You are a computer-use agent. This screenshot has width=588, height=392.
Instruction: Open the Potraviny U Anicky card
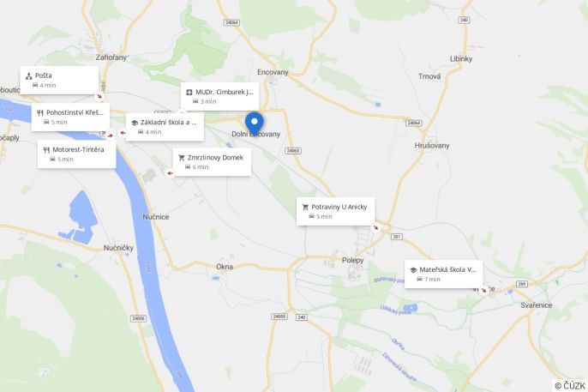[336, 212]
